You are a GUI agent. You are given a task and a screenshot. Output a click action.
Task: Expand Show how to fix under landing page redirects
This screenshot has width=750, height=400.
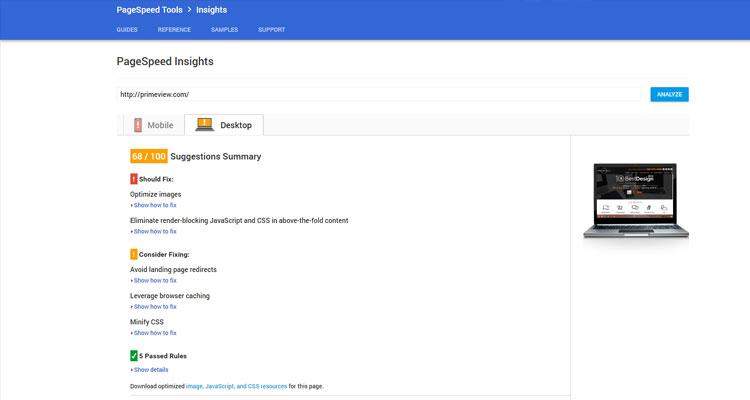tap(154, 281)
